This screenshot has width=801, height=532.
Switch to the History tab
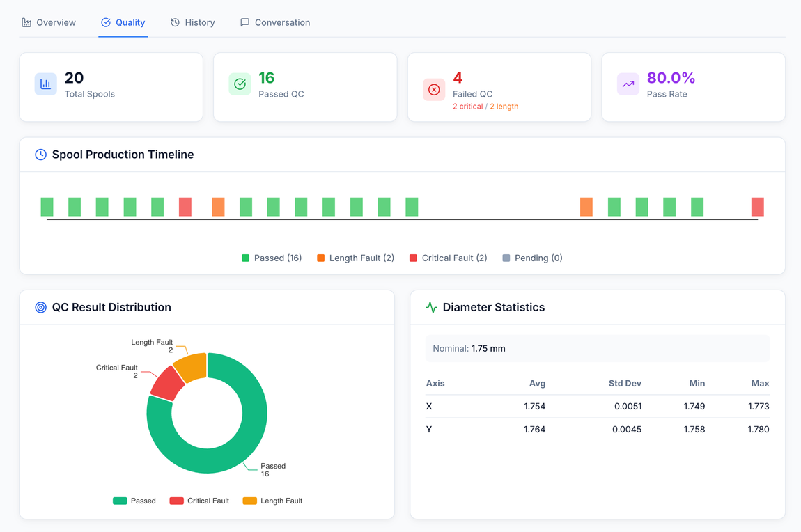192,22
